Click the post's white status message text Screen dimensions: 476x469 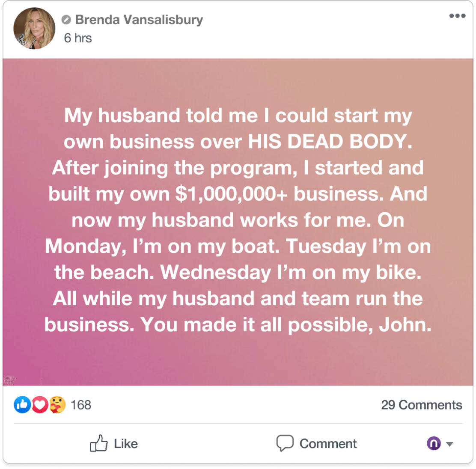tap(238, 220)
